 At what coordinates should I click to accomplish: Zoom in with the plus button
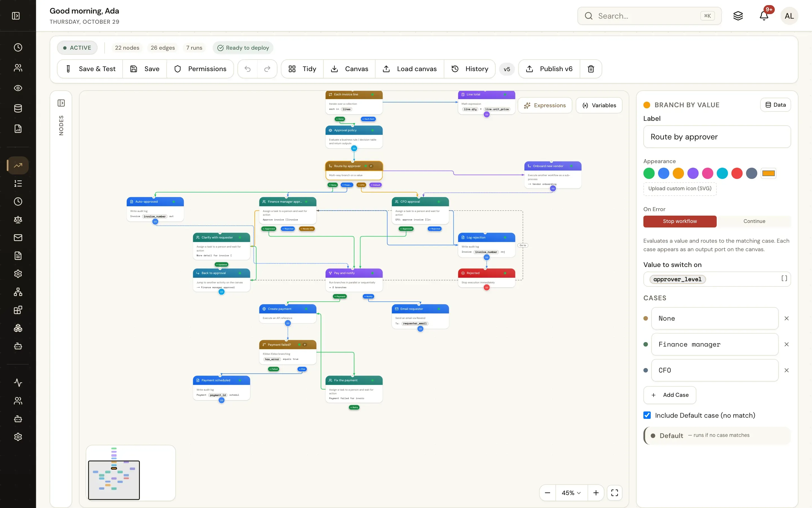596,492
